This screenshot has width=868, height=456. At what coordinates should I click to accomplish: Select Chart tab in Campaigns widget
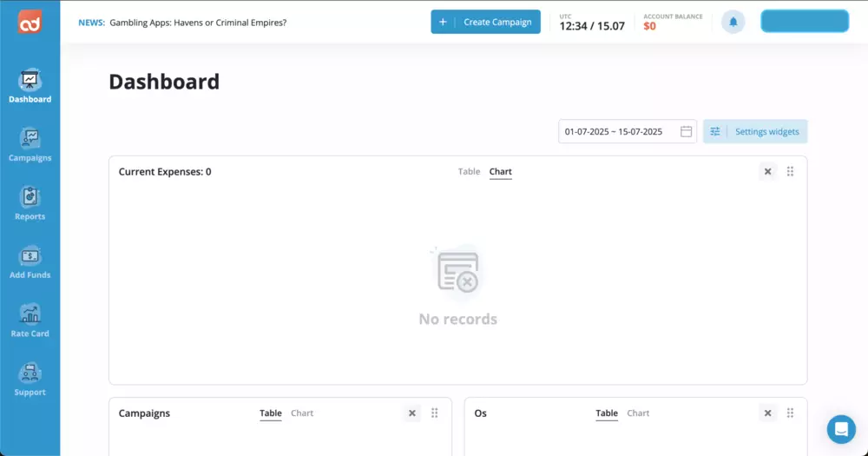pos(302,413)
